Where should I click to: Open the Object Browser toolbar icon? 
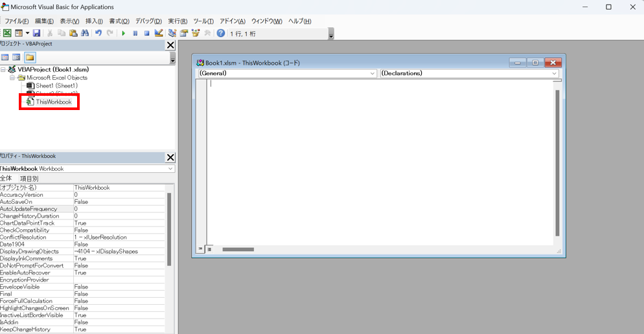click(x=196, y=33)
